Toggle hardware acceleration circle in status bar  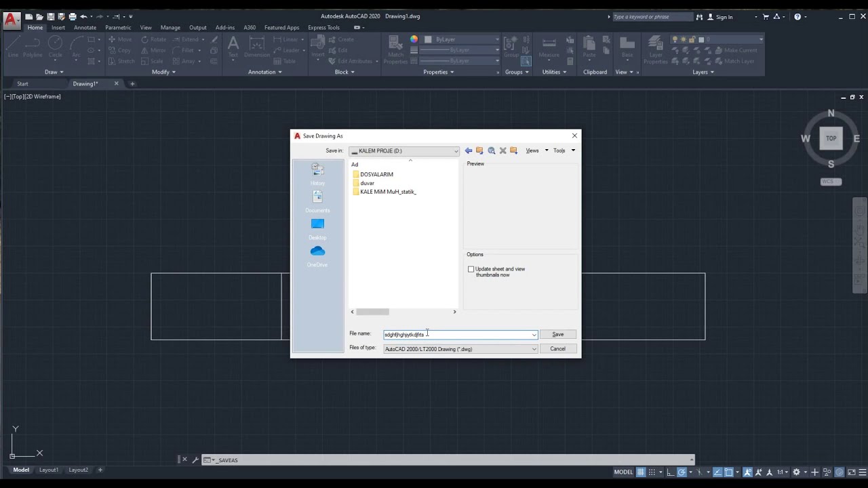[840, 472]
